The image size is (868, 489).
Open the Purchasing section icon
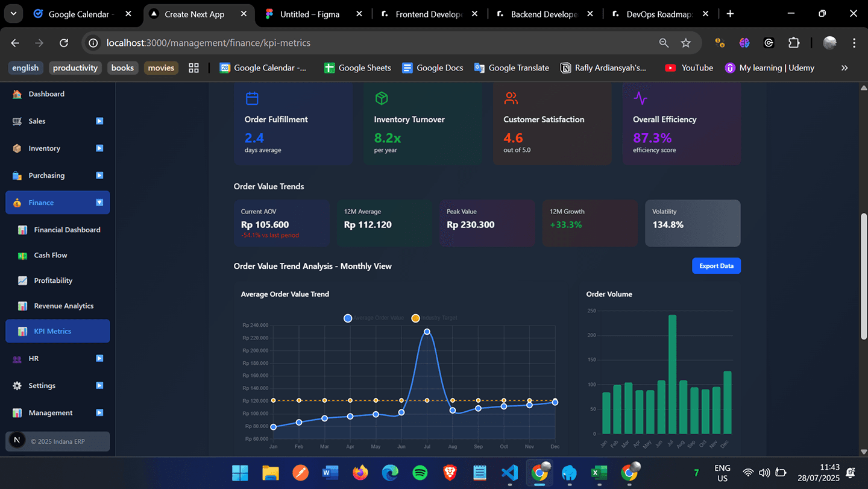tap(17, 175)
